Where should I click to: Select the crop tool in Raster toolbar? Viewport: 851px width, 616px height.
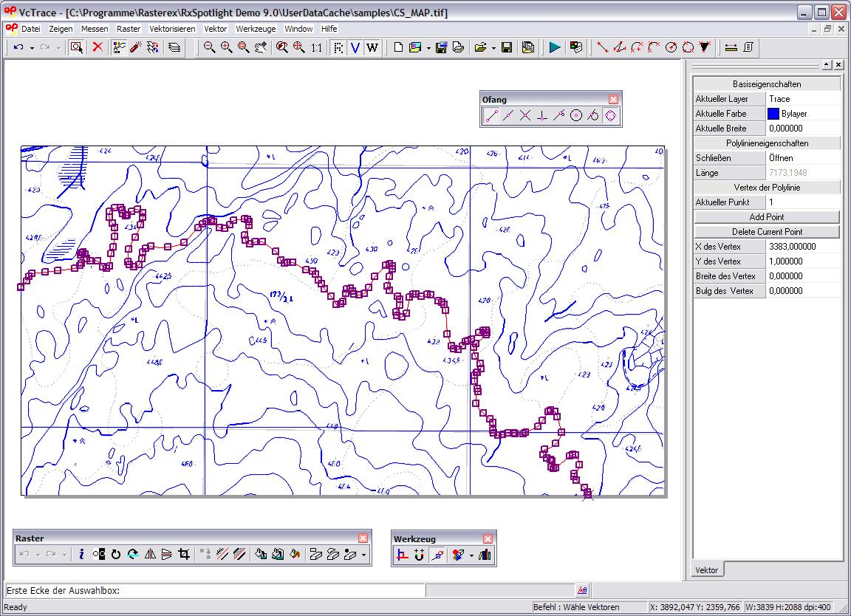[185, 554]
